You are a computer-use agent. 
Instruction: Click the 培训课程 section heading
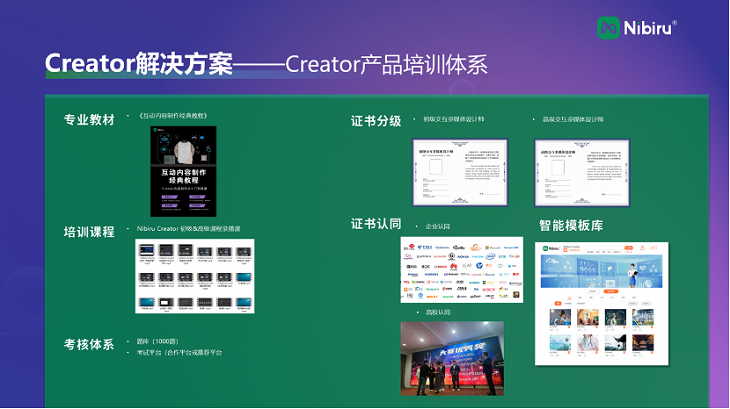(89, 232)
